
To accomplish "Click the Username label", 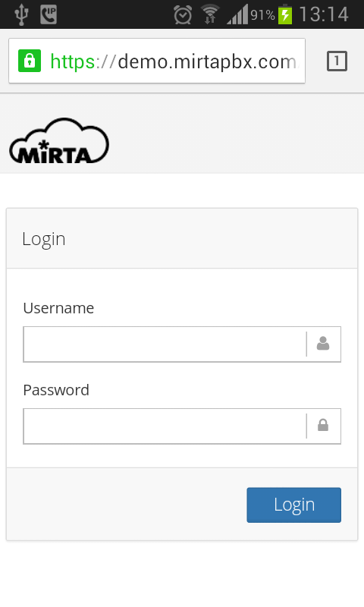I will (58, 308).
